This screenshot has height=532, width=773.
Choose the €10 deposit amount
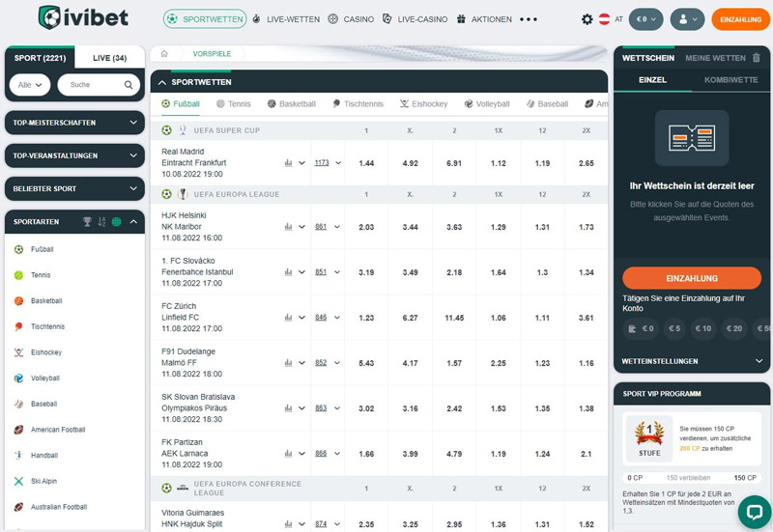coord(703,328)
